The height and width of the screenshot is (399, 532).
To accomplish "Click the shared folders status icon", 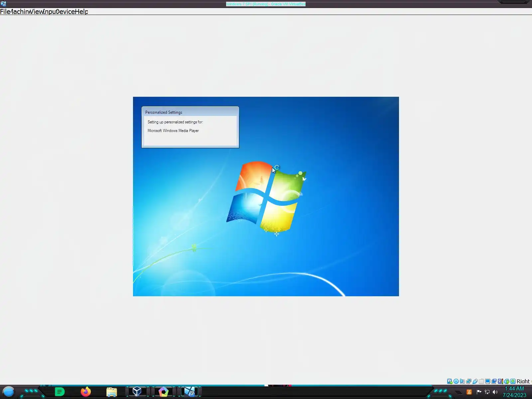I will [x=481, y=381].
